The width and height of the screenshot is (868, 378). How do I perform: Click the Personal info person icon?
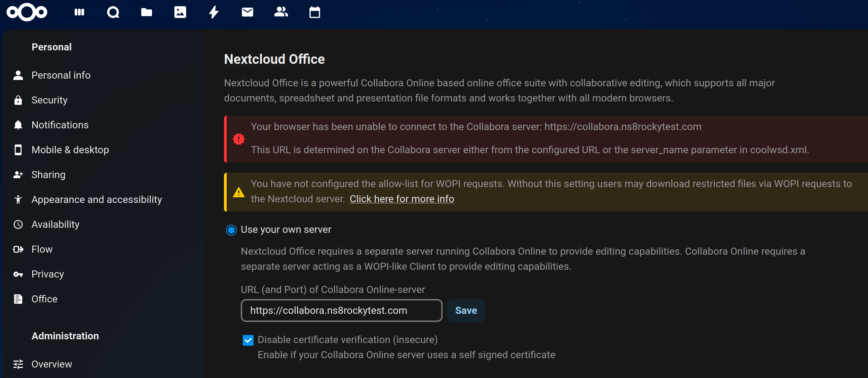point(18,75)
